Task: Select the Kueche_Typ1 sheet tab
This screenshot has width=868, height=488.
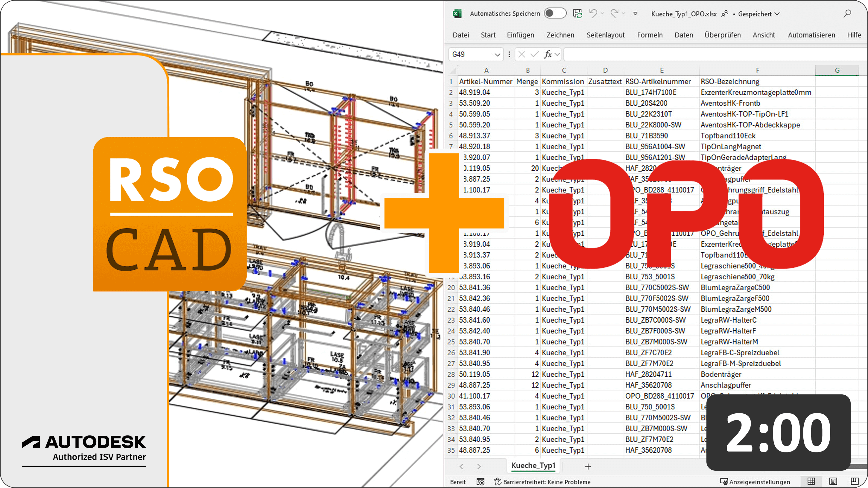Action: pyautogui.click(x=533, y=466)
